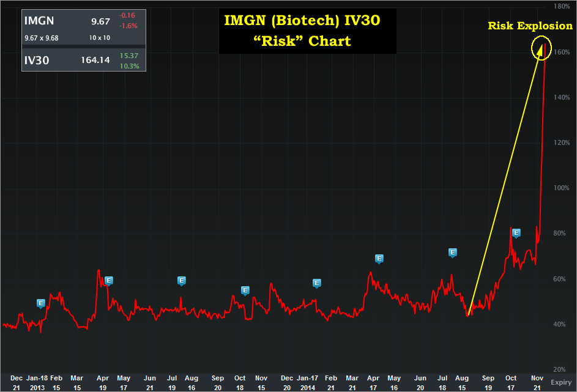The height and width of the screenshot is (392, 577).
Task: Click the 120% y-axis label
Action: click(562, 142)
